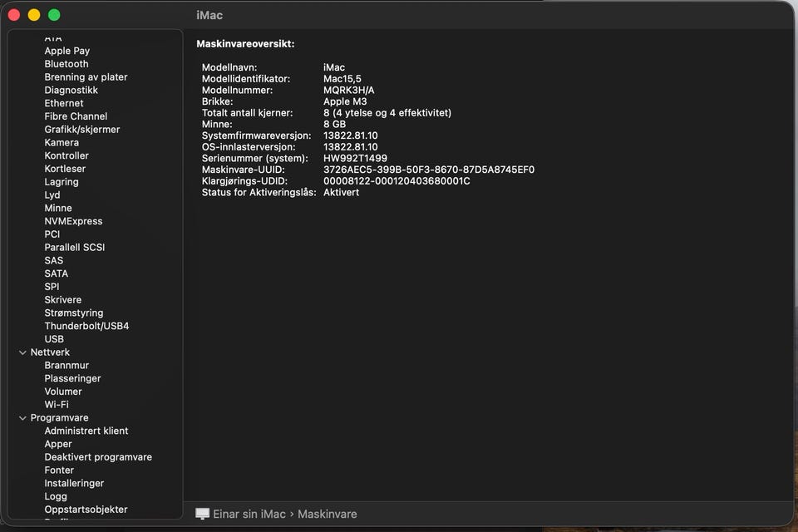Select Fonter under Programvare
Screen dimensions: 798x532
pos(58,470)
